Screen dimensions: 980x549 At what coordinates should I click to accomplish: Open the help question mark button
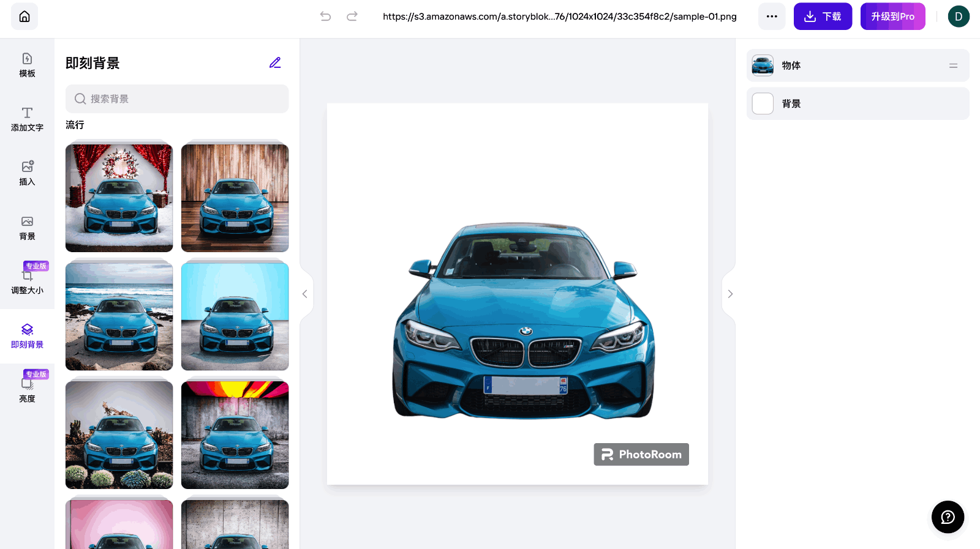tap(948, 517)
